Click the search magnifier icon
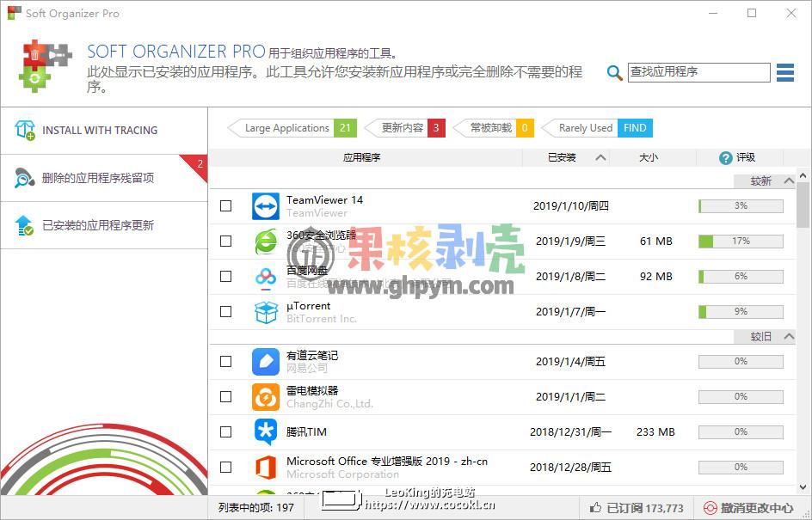The image size is (812, 520). [x=614, y=73]
